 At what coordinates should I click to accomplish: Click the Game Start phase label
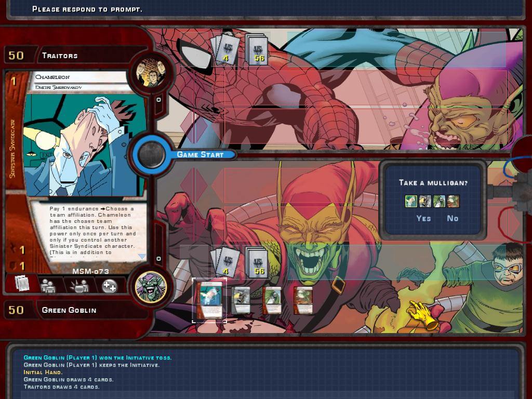click(x=200, y=155)
